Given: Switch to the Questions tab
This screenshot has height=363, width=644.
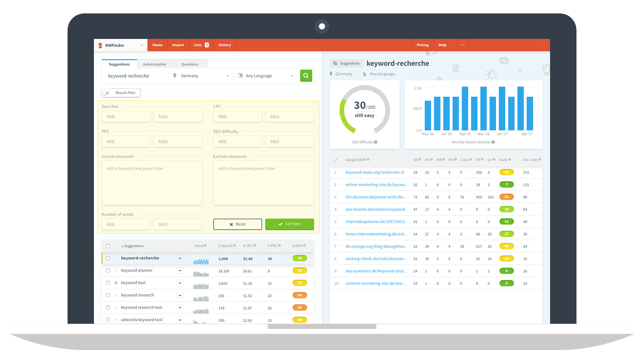Looking at the screenshot, I should (x=190, y=64).
